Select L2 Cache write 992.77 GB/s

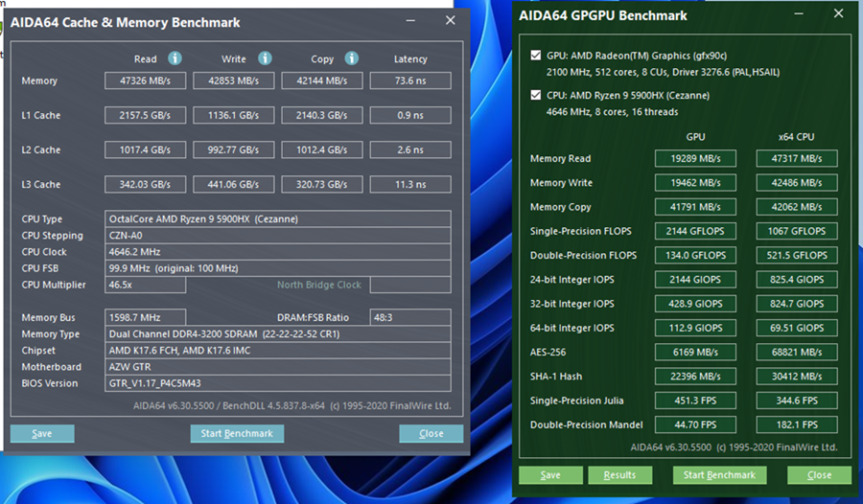point(233,149)
